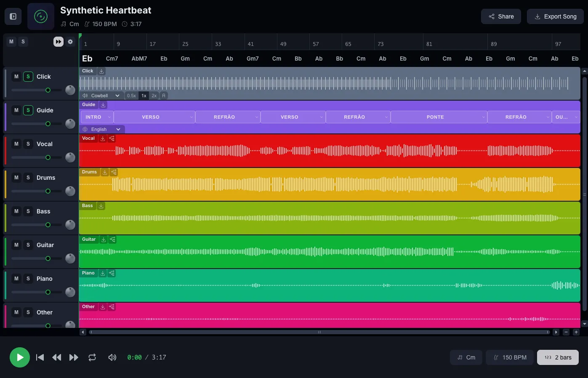This screenshot has height=378, width=588.
Task: Download the Vocal track
Action: pos(103,138)
